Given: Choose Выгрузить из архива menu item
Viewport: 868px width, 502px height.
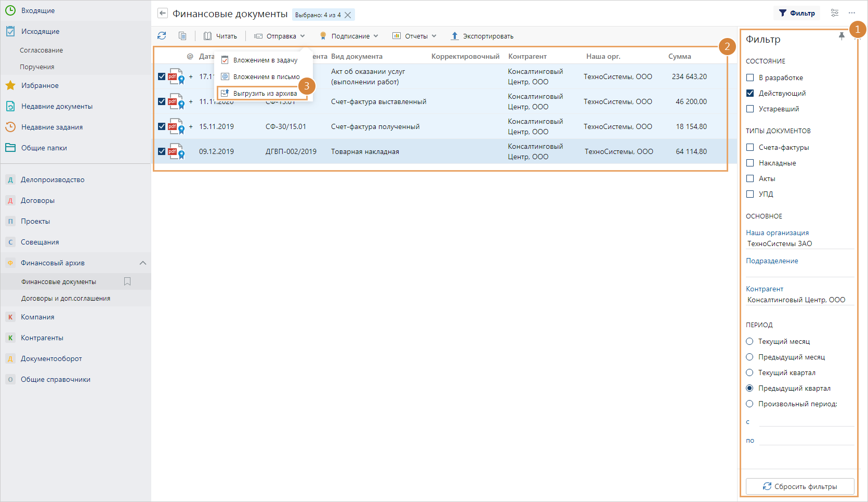Looking at the screenshot, I should tap(265, 94).
